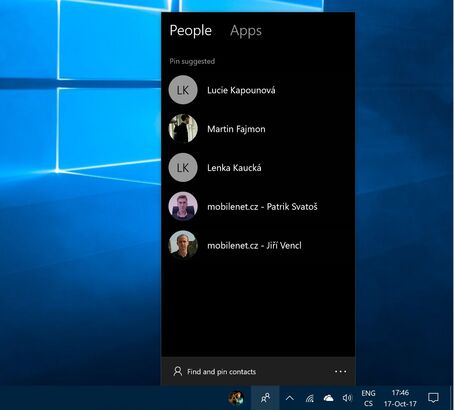The width and height of the screenshot is (454, 410).
Task: Click Patrik Svatoš profile photo
Action: point(183,206)
